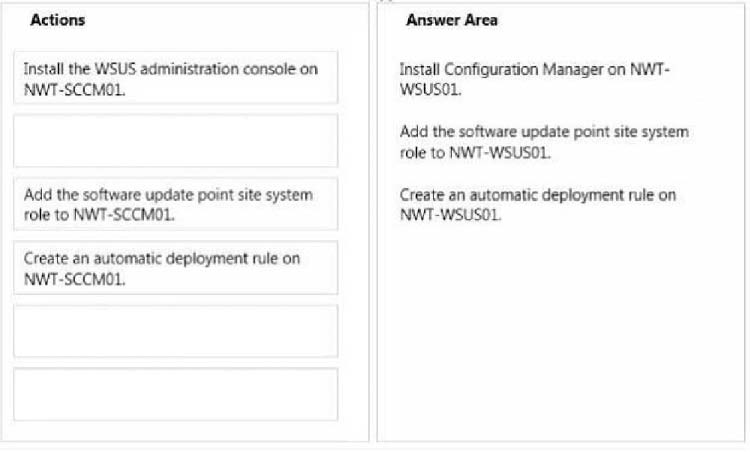
Task: Select Add software update point role to NWT-WSUS01
Action: [544, 142]
